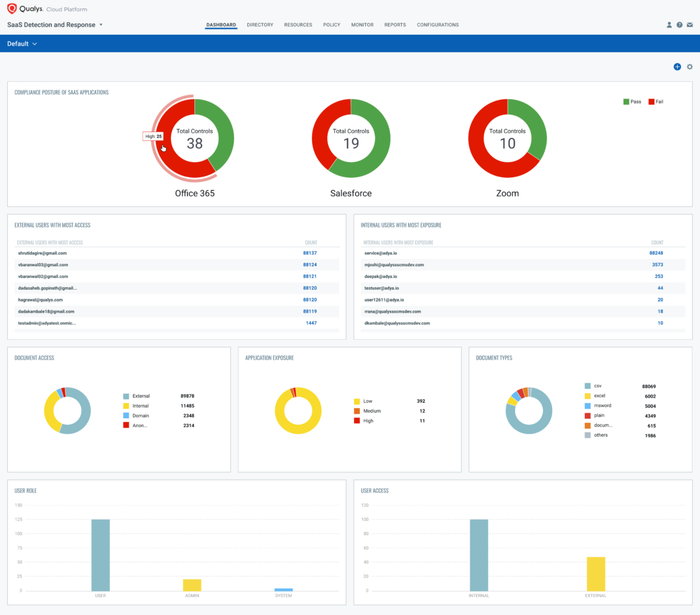Click count 88248 for service@adya.io
This screenshot has width=700, height=615.
656,253
